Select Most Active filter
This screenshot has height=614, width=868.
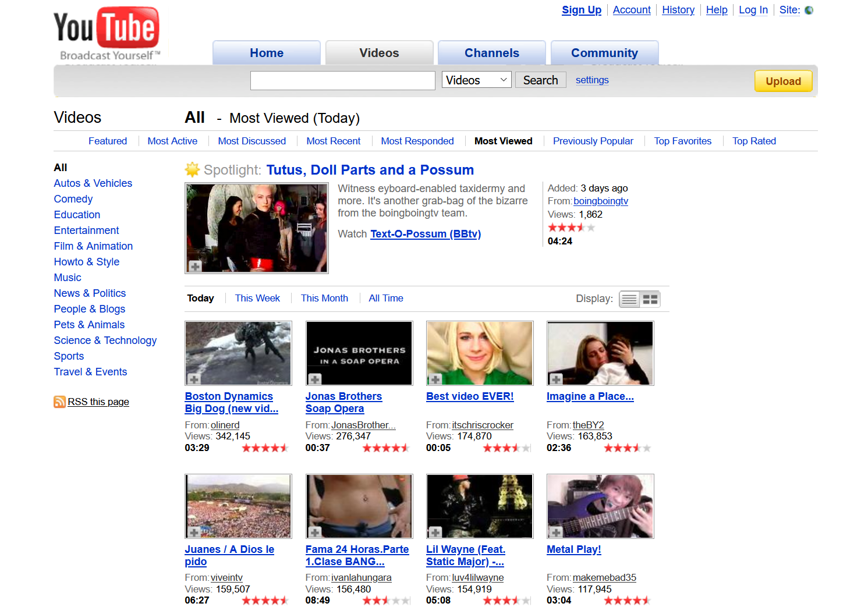tap(172, 141)
